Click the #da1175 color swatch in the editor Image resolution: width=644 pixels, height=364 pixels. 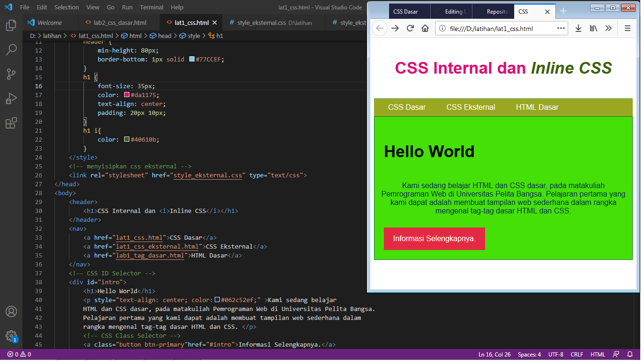(126, 95)
